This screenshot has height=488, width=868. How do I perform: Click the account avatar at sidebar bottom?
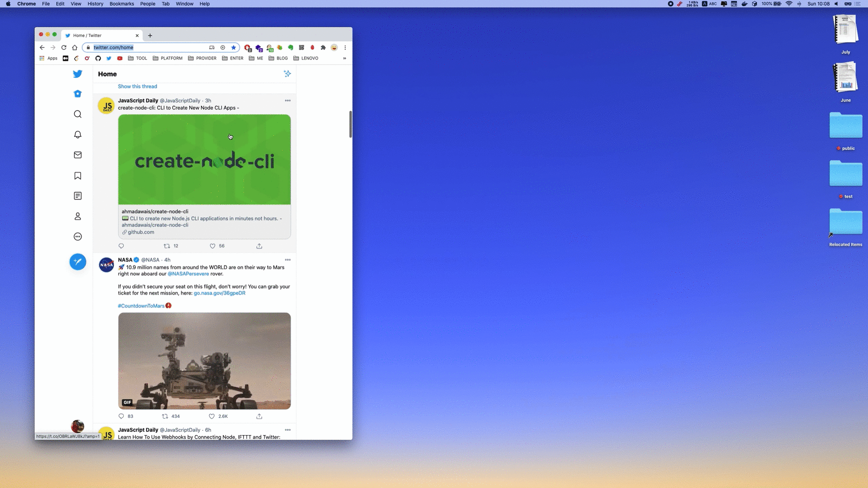78,426
